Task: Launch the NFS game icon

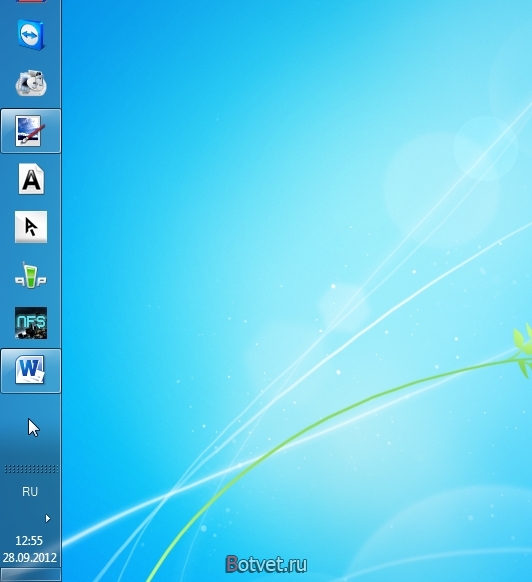Action: (31, 323)
